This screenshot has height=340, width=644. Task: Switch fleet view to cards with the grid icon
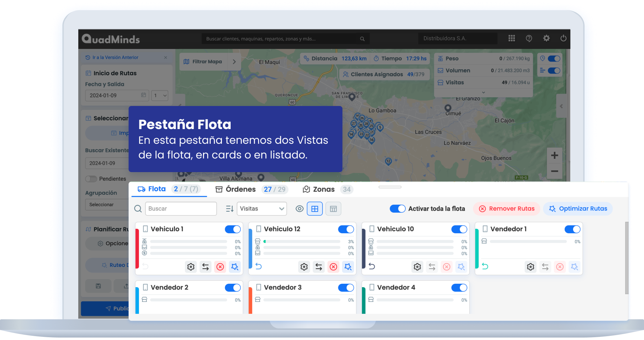pyautogui.click(x=315, y=208)
